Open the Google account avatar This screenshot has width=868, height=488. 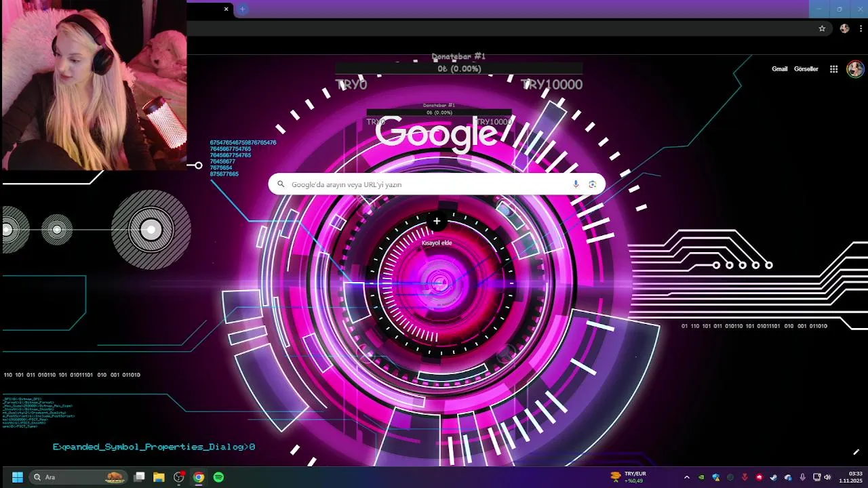(x=855, y=69)
